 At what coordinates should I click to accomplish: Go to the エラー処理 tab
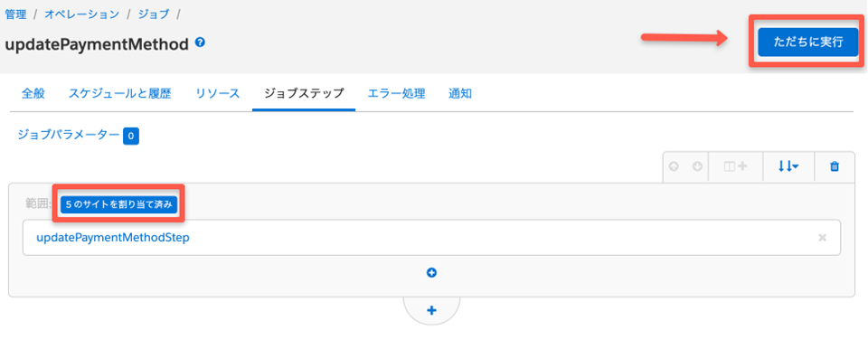coord(396,93)
